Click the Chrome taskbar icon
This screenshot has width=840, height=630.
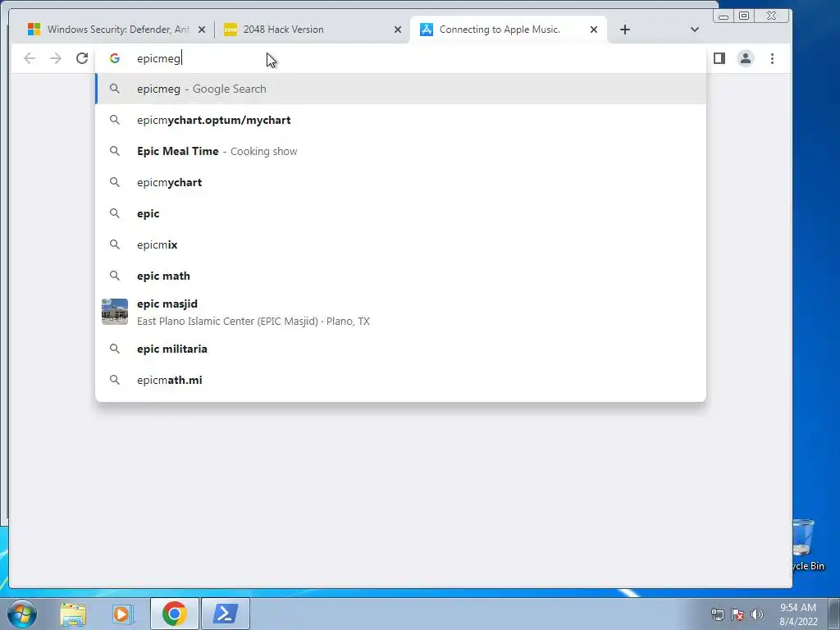(175, 614)
